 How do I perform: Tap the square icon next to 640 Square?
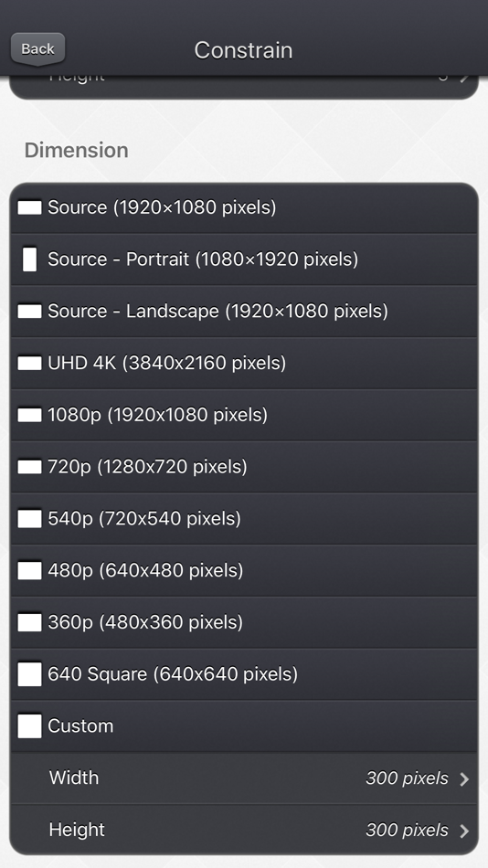pyautogui.click(x=30, y=674)
